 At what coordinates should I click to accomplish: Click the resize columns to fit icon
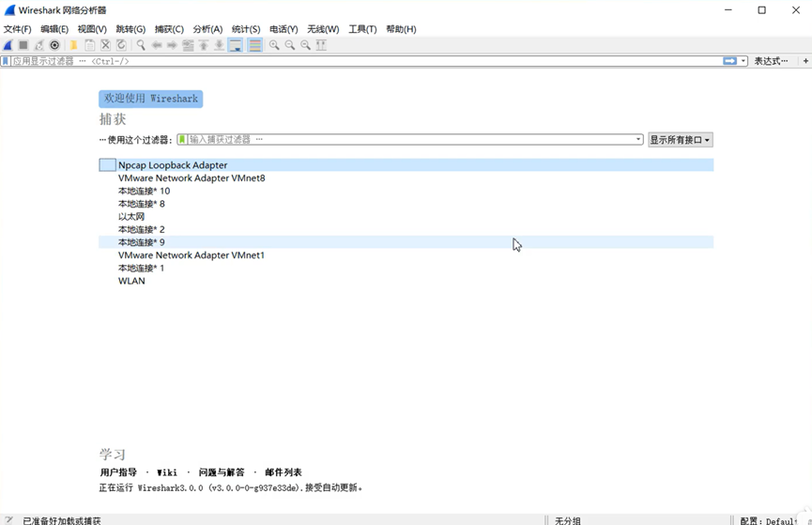tap(321, 45)
